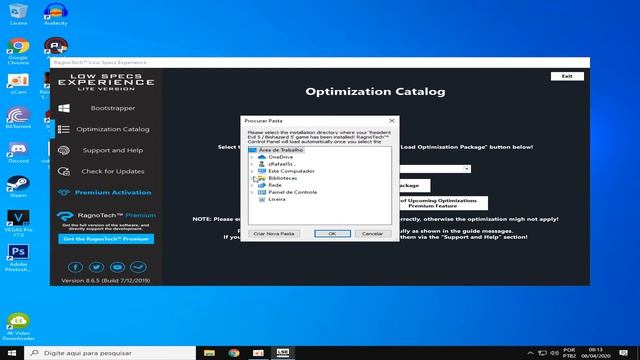
Task: Open the optimization selection combo box arrow
Action: click(466, 169)
